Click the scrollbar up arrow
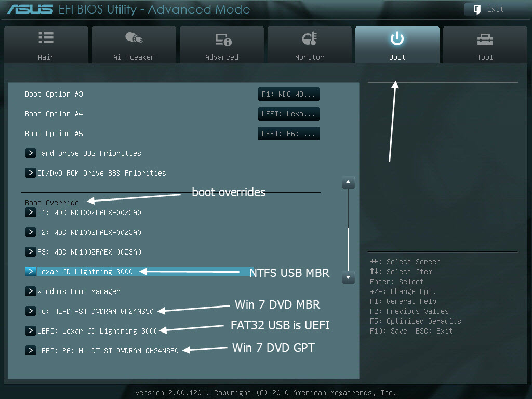The height and width of the screenshot is (399, 532). [x=348, y=182]
